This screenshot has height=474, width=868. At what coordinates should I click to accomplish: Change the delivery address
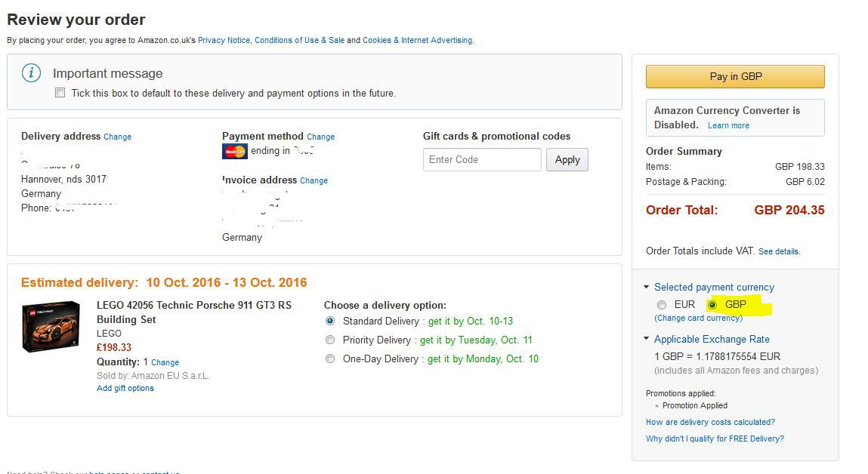(117, 137)
